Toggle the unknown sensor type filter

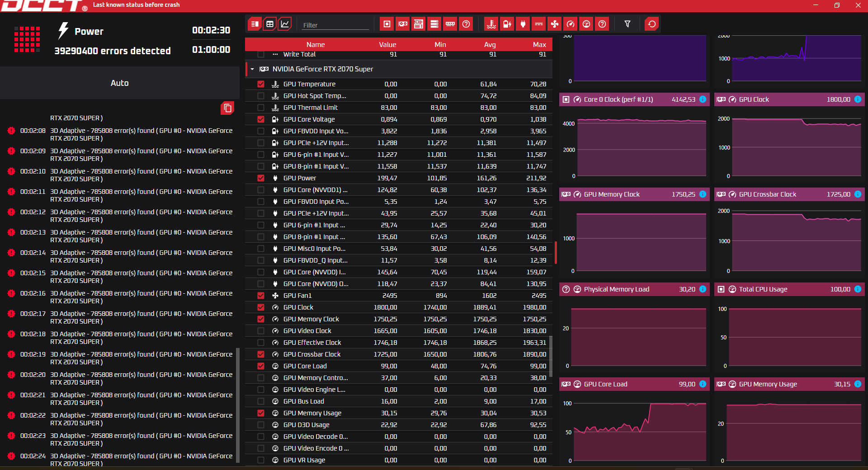[602, 24]
